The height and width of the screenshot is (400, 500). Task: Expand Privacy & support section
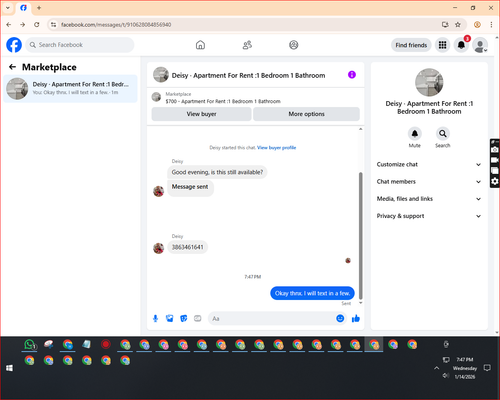click(429, 216)
